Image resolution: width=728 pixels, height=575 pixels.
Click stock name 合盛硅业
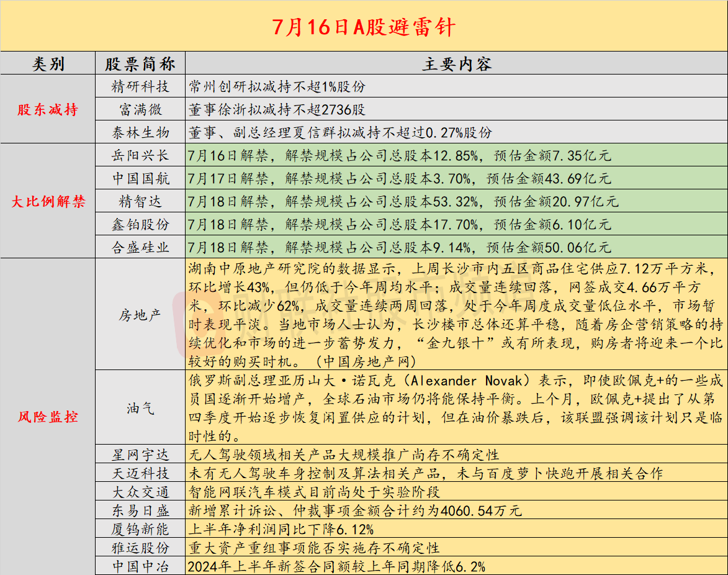tap(140, 247)
